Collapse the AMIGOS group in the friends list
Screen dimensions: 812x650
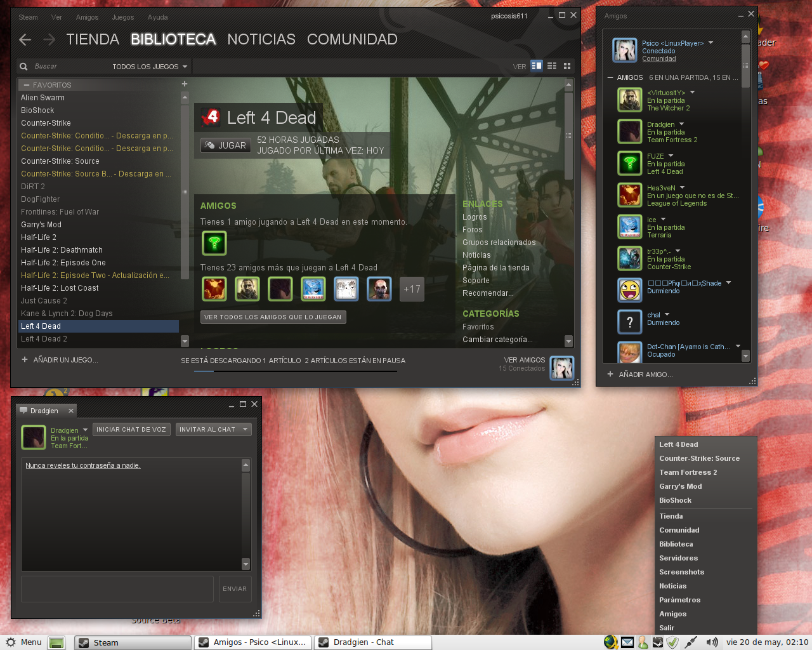[610, 77]
